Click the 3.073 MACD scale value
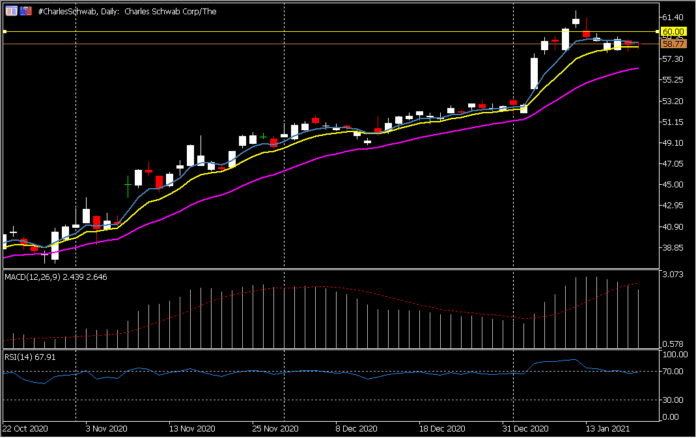This screenshot has height=438, width=696. 672,275
